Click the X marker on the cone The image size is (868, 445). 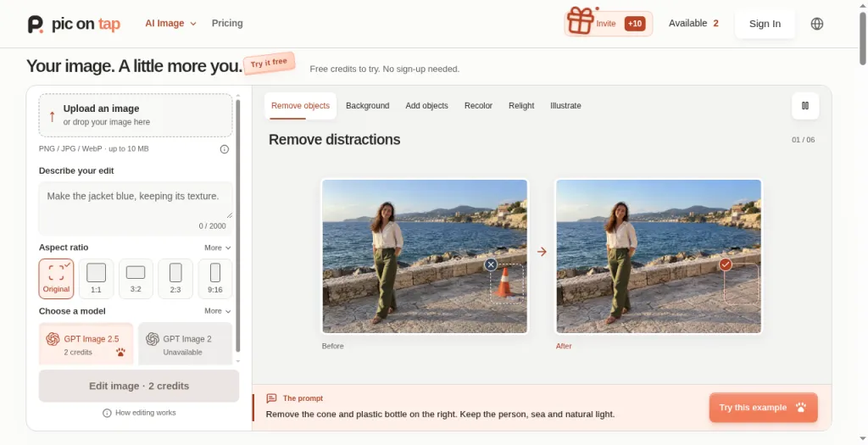pos(491,264)
